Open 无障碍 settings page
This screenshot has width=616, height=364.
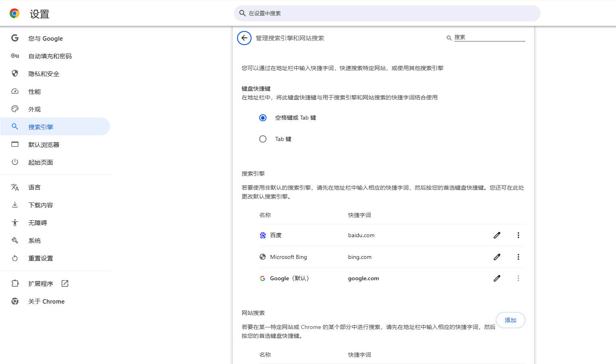[x=55, y=223]
